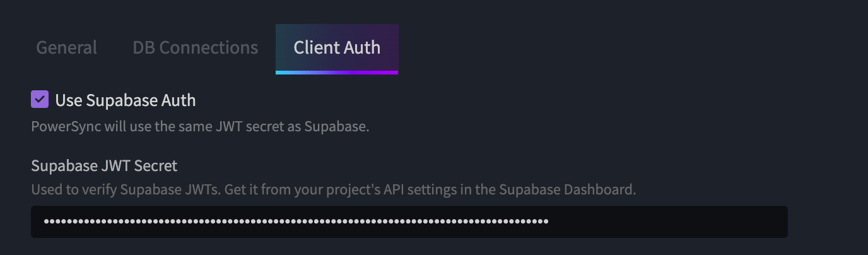Click the masked secret dots in the field
868x255 pixels.
pos(296,222)
